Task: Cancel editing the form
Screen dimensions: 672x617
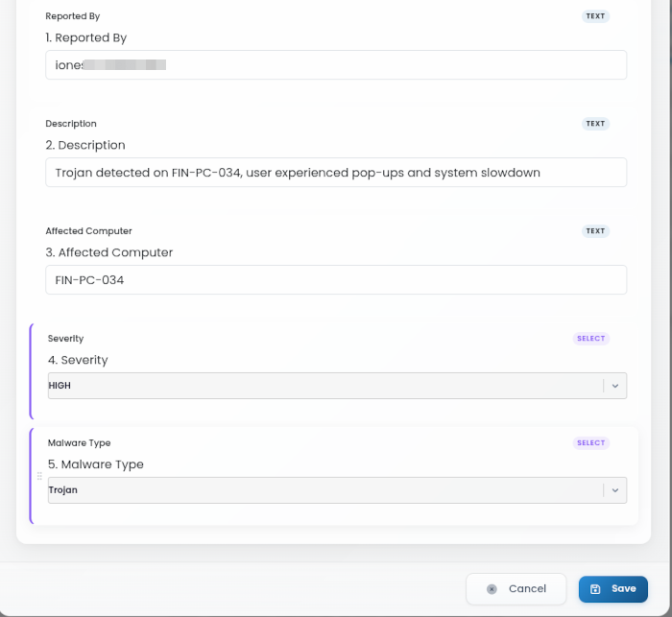Action: pos(516,589)
